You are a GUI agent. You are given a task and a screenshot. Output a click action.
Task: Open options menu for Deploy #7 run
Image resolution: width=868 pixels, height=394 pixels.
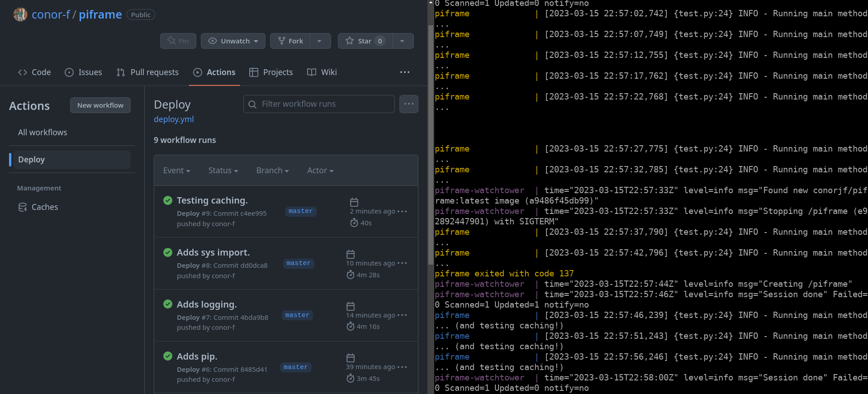point(402,315)
